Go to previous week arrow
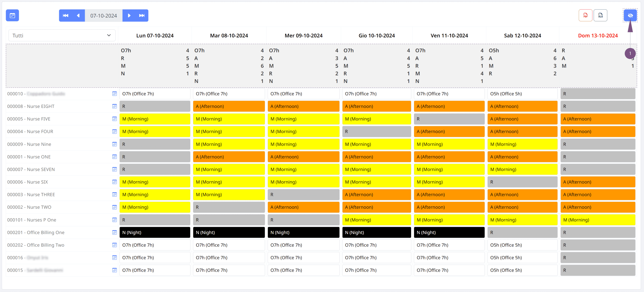Screen dimensions: 644x292 tap(78, 16)
